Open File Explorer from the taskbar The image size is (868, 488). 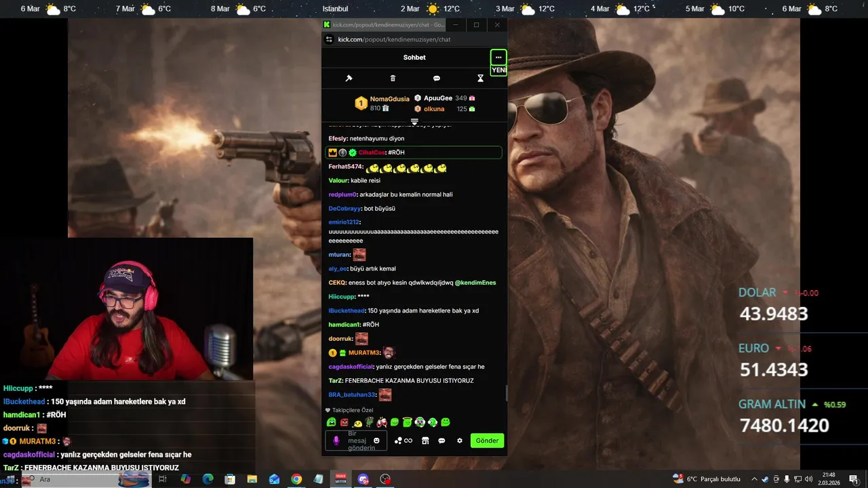252,479
